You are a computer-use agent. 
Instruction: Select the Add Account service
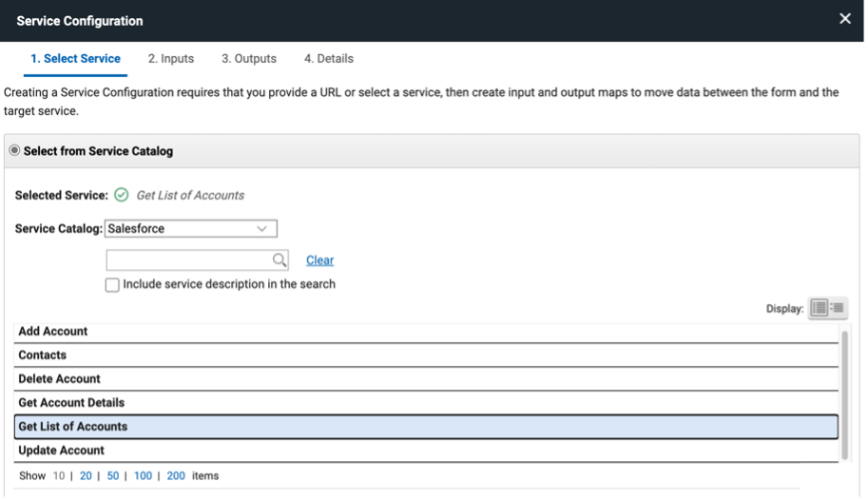click(53, 332)
